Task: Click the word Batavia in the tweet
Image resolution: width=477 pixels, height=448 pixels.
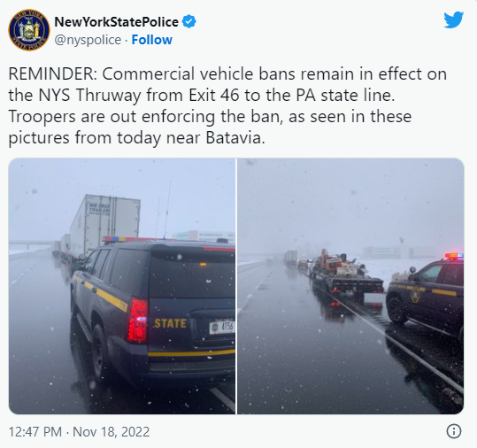Action: pyautogui.click(x=235, y=138)
